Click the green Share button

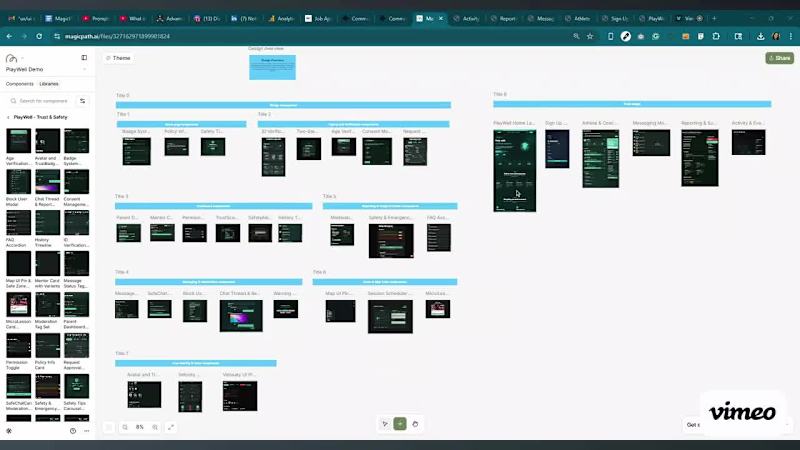point(779,58)
